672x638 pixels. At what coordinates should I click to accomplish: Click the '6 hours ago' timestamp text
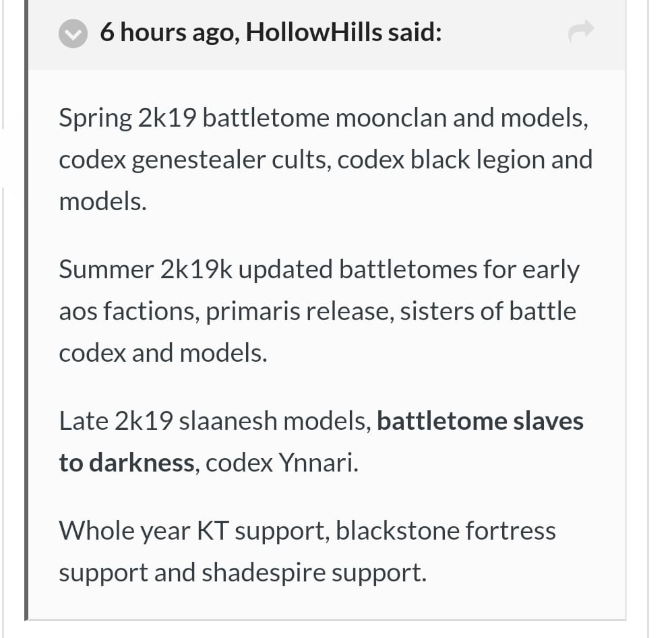[x=169, y=32]
